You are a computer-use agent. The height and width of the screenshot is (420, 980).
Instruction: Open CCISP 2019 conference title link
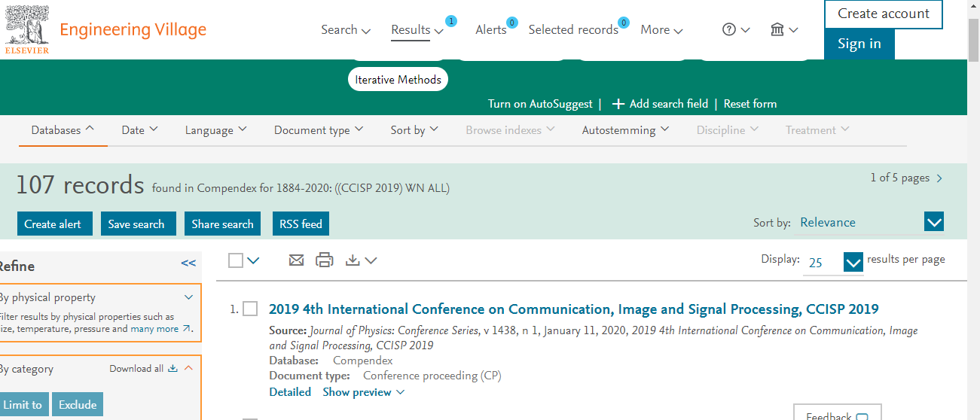pyautogui.click(x=573, y=309)
